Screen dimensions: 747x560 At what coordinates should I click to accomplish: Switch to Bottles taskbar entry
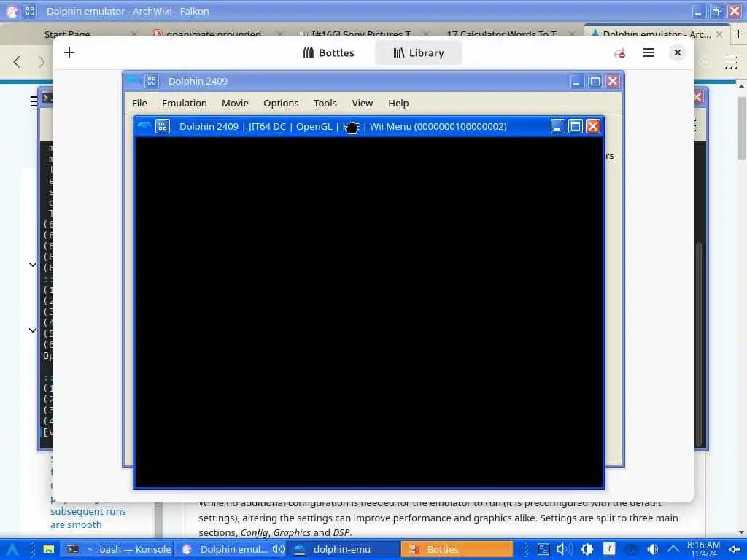pyautogui.click(x=457, y=549)
